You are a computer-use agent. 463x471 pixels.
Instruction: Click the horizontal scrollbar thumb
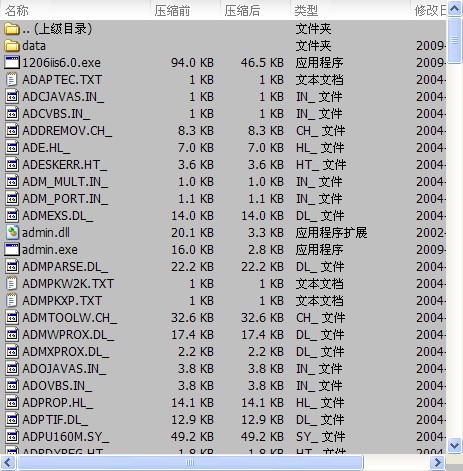click(x=190, y=463)
